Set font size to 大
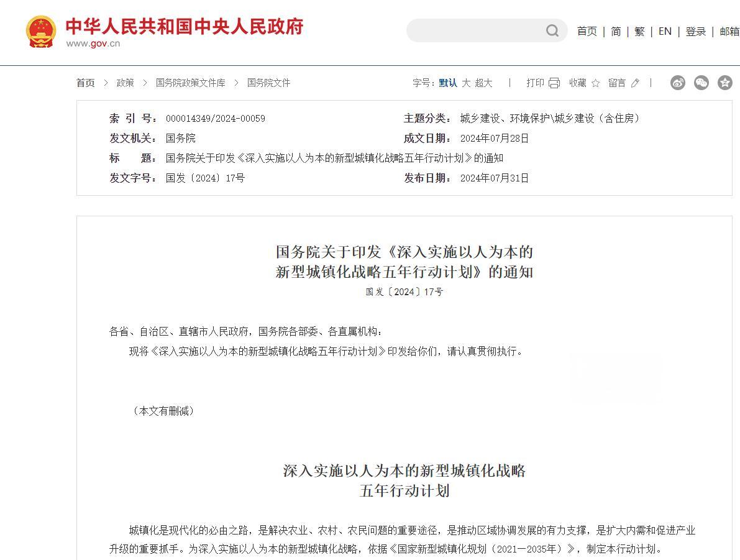740x560 pixels. click(466, 83)
